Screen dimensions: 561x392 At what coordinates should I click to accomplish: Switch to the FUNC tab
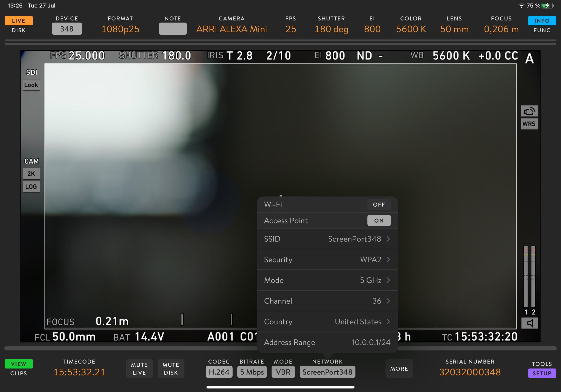tap(542, 30)
